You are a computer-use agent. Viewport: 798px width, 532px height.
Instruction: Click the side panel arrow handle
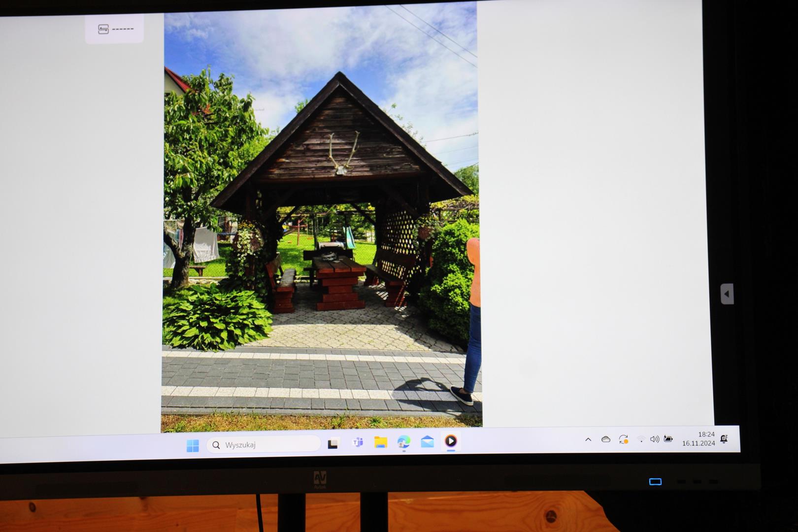(x=727, y=294)
